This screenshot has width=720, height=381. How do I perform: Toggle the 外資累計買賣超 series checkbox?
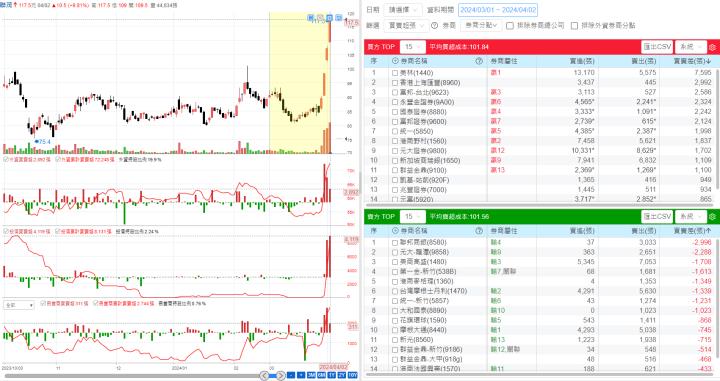click(58, 159)
